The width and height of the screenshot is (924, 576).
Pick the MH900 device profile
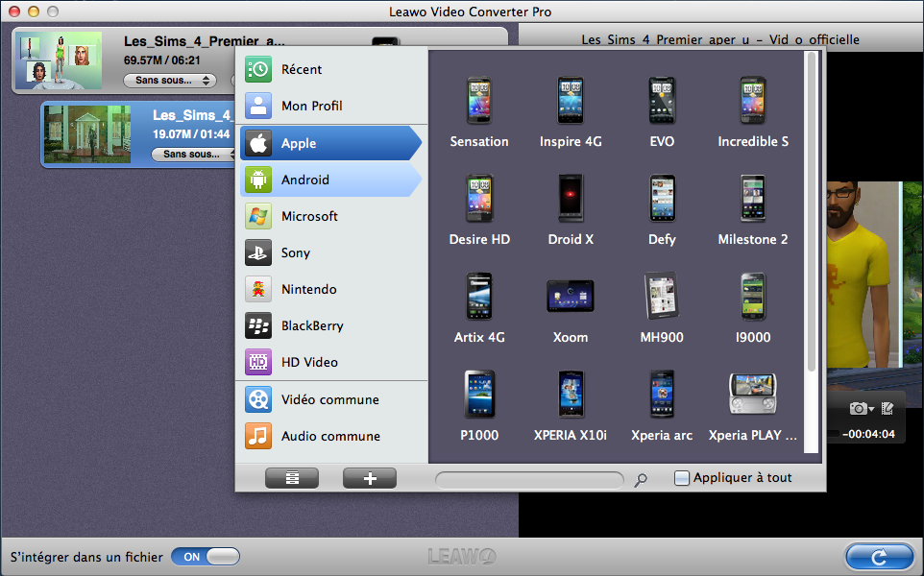(662, 307)
